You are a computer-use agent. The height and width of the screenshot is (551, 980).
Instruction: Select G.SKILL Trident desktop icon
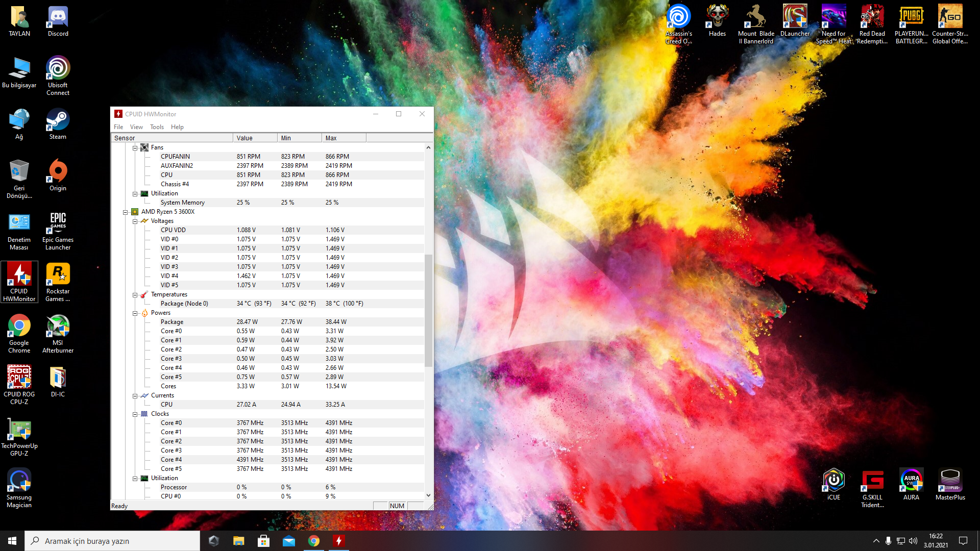click(x=872, y=488)
